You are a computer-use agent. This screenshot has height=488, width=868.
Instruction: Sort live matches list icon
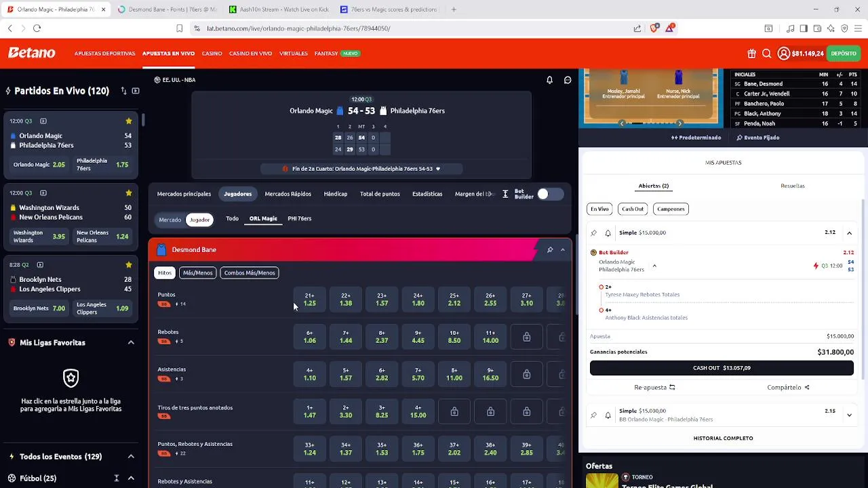(123, 91)
